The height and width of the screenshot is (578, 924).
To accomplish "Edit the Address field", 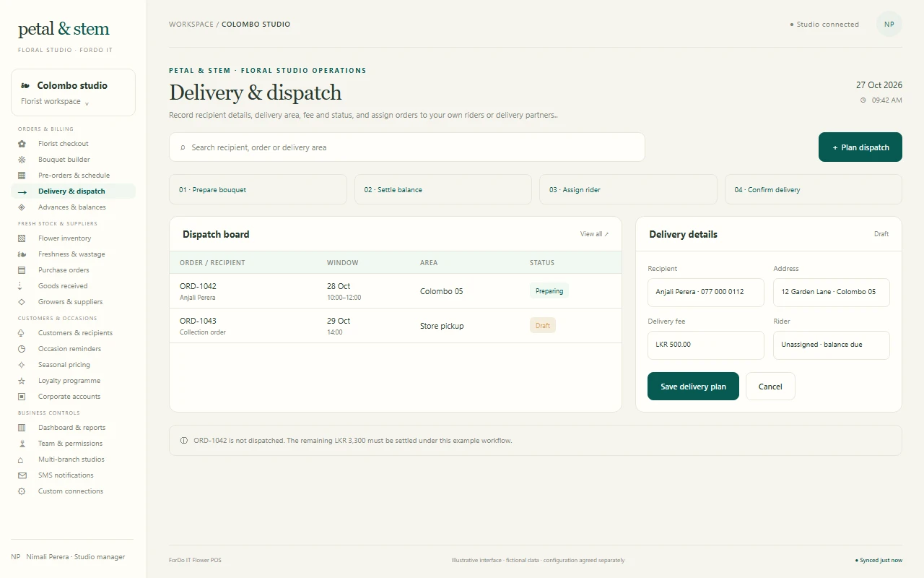I will click(832, 293).
